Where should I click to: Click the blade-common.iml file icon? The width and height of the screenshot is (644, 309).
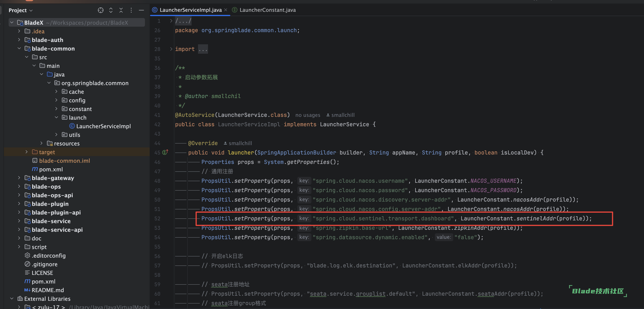35,160
